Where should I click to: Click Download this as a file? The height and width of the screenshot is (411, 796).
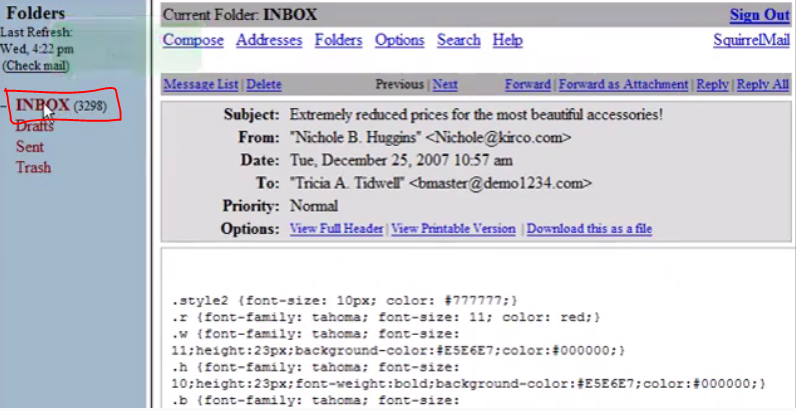click(x=589, y=229)
